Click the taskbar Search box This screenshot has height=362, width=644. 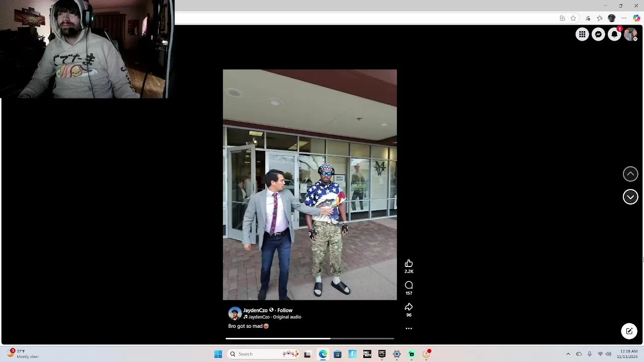click(264, 354)
